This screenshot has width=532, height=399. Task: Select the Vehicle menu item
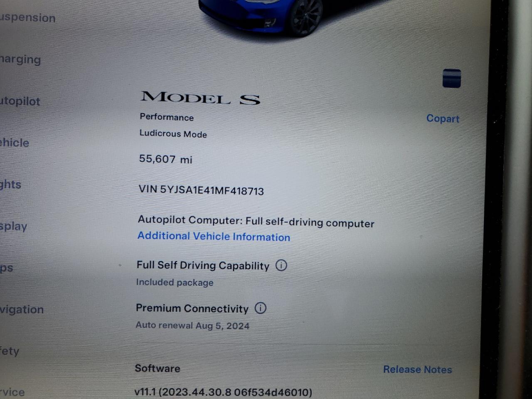15,143
